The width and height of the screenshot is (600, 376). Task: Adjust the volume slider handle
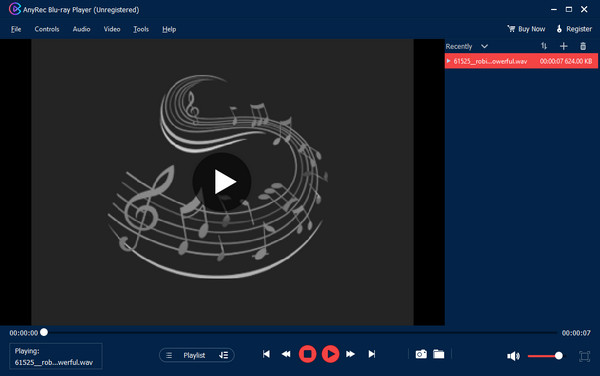[x=559, y=356]
